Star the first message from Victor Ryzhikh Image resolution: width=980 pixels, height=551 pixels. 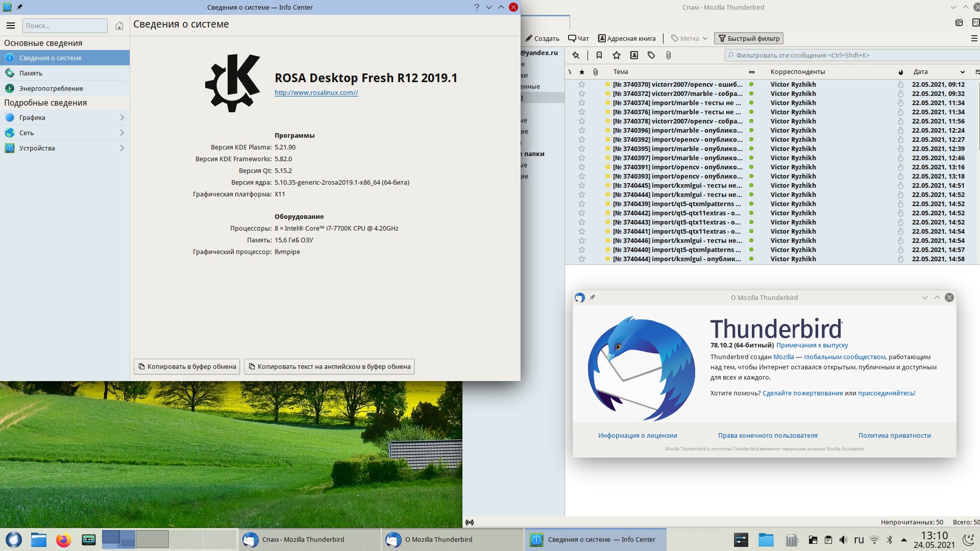582,85
